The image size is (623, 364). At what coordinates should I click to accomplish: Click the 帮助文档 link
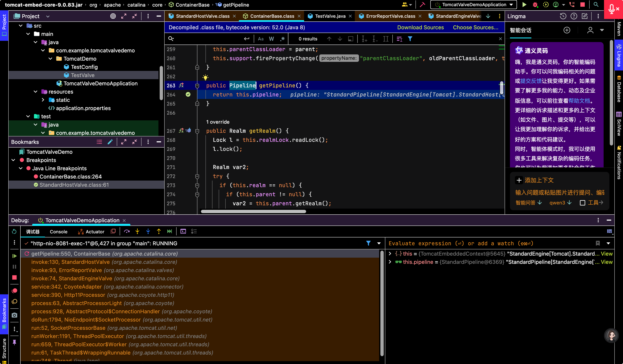(x=579, y=101)
